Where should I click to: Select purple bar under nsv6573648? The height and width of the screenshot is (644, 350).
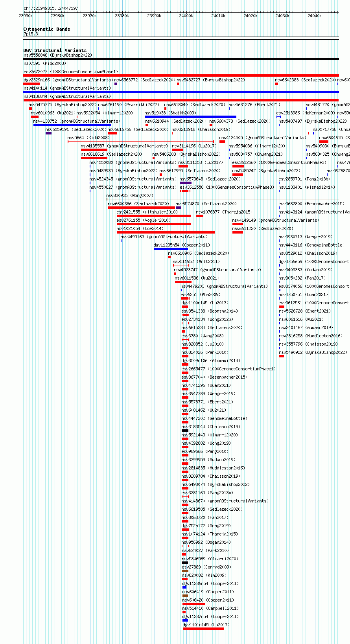(x=186, y=183)
